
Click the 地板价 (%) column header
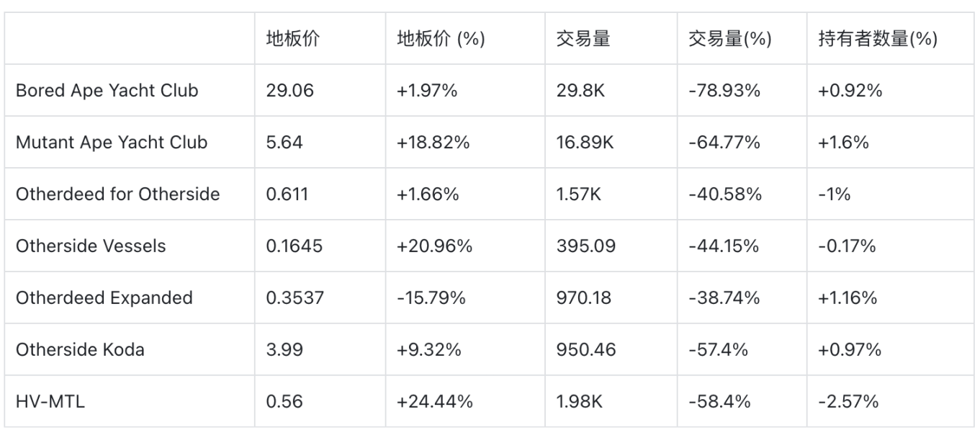tap(441, 39)
